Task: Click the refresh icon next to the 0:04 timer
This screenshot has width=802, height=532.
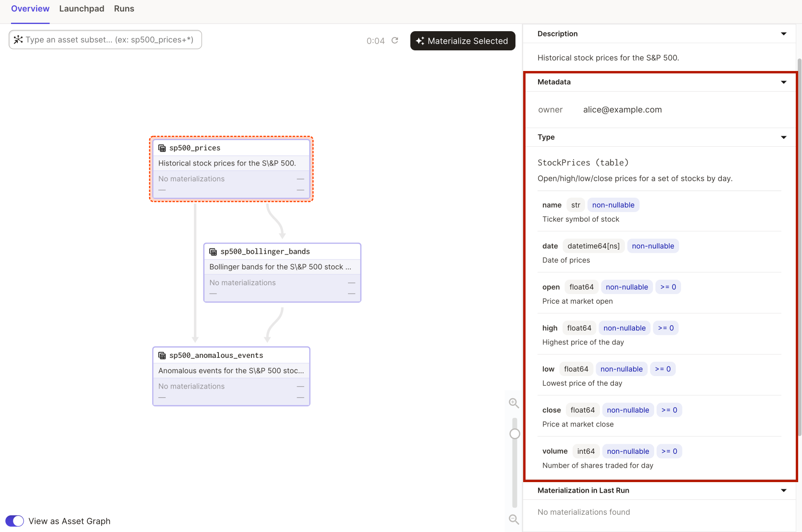Action: 395,40
